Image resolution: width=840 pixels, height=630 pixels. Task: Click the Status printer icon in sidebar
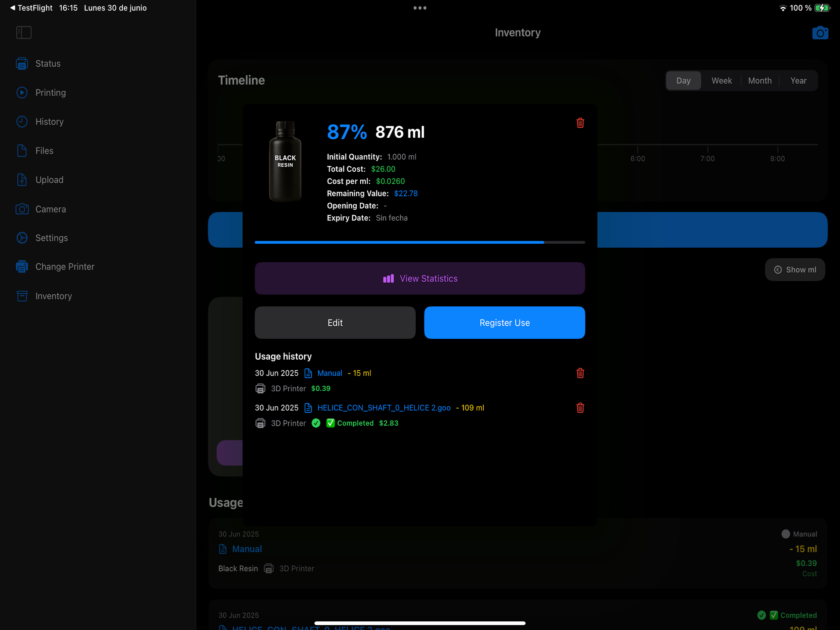click(x=22, y=63)
